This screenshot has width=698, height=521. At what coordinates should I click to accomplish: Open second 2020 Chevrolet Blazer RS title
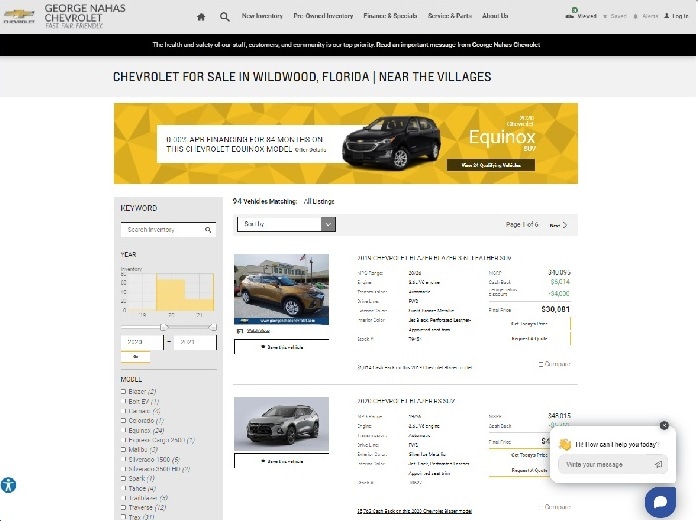[406, 401]
